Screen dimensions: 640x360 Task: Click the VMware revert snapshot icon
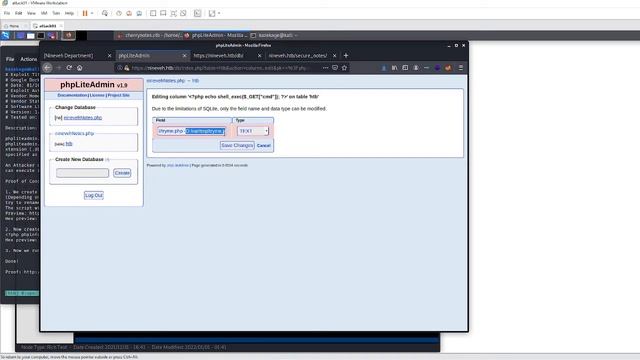(129, 13)
